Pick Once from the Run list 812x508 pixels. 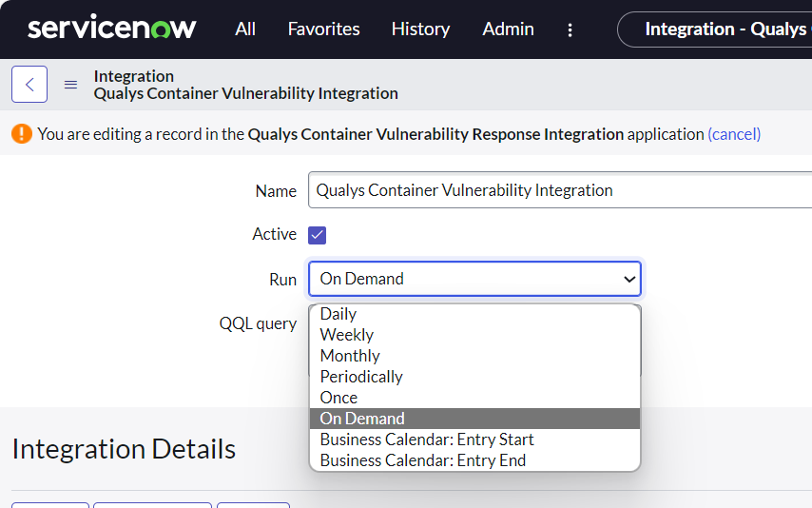coord(474,398)
